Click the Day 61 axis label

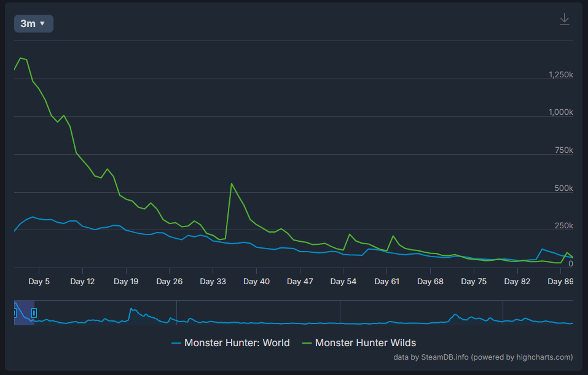(x=387, y=281)
